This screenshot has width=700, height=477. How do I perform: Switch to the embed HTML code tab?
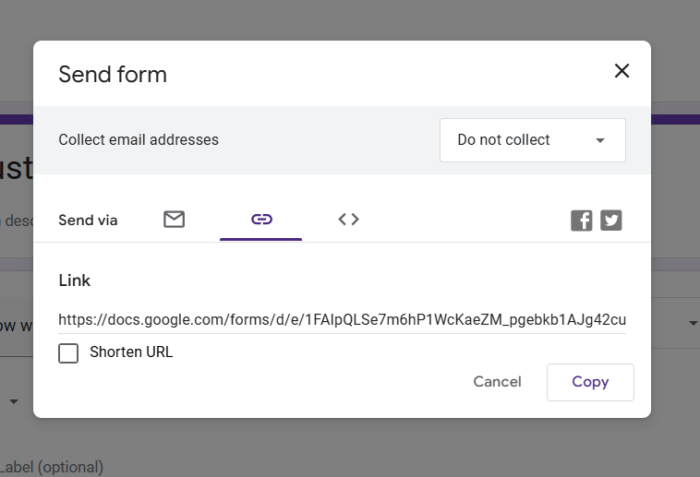[348, 219]
